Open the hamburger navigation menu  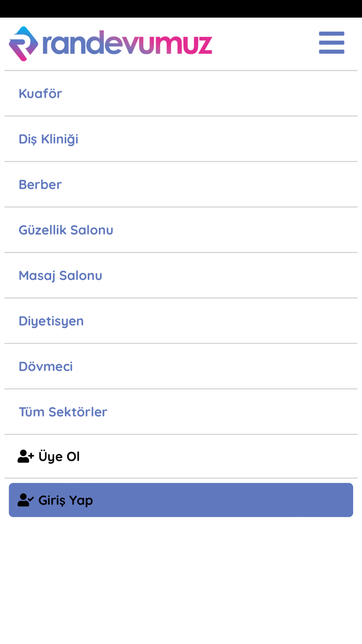331,43
